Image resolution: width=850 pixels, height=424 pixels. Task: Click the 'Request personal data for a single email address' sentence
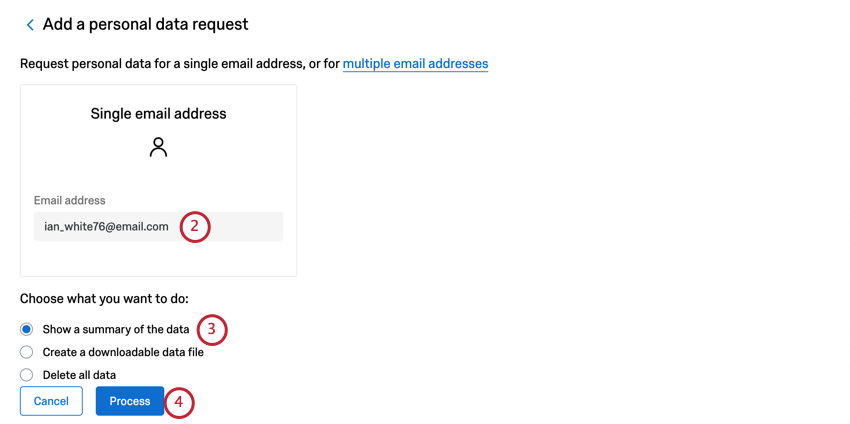(160, 64)
